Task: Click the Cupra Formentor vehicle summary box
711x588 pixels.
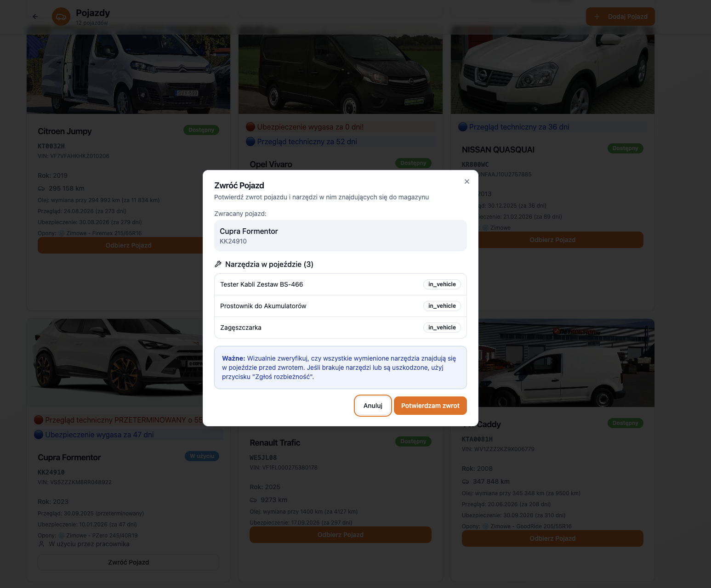Action: pos(340,236)
